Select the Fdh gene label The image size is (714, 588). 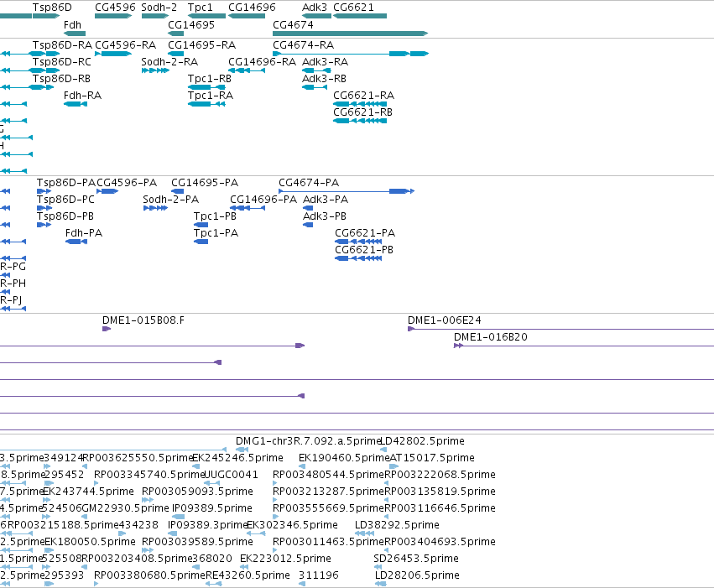(x=72, y=24)
